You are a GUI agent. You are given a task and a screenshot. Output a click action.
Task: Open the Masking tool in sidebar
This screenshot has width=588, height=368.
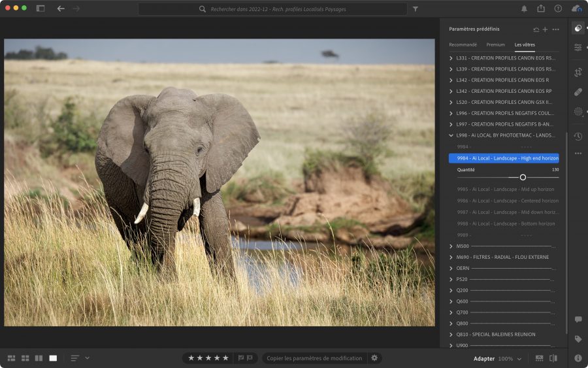[578, 112]
